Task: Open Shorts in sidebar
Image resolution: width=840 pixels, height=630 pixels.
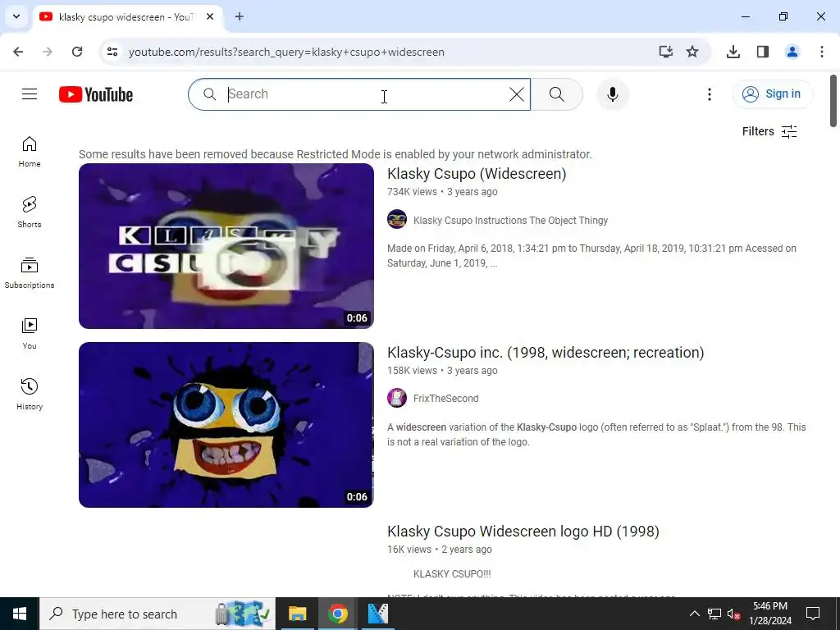Action: (30, 212)
